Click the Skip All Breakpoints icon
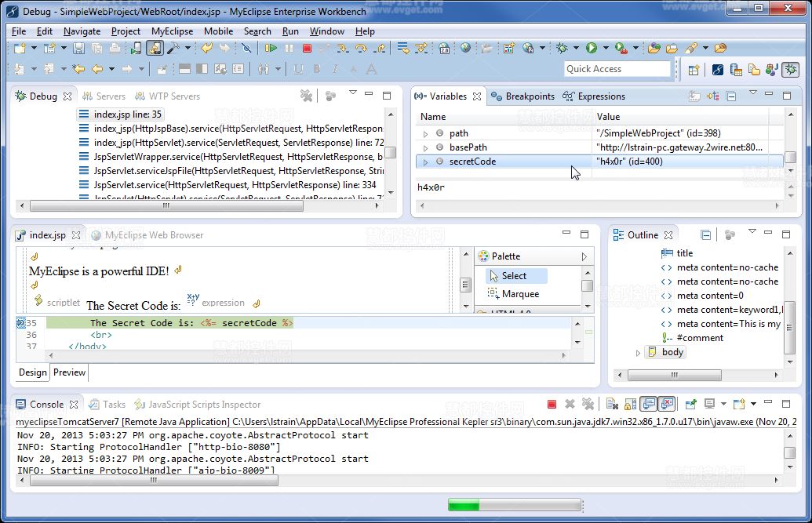Screen dimensions: 812x523 (x=246, y=48)
